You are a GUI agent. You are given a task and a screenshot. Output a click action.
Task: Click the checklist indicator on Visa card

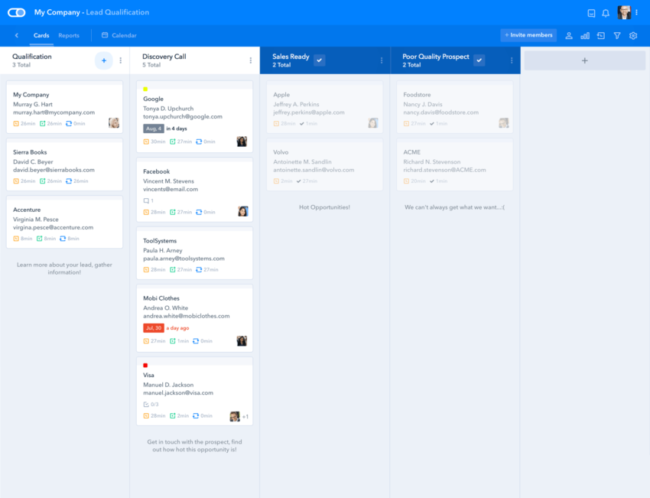click(149, 404)
